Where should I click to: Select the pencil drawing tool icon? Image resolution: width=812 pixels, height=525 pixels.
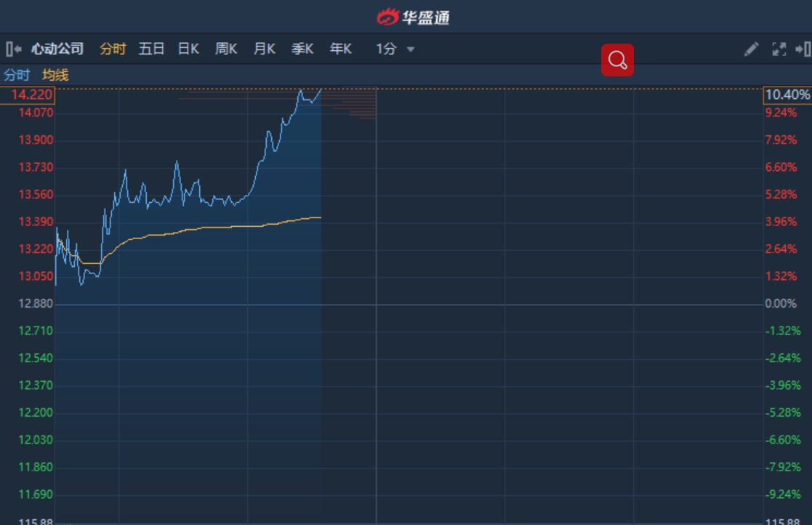(x=751, y=49)
